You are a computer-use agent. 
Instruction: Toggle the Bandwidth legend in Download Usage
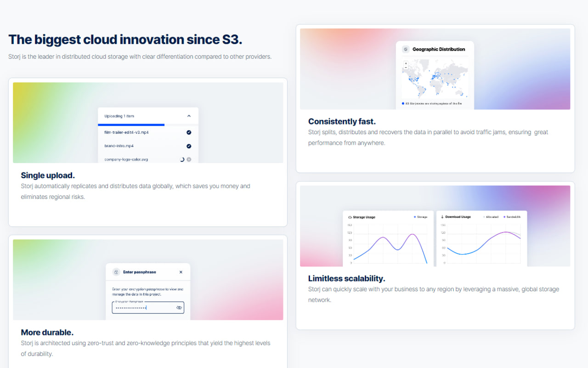tap(512, 217)
